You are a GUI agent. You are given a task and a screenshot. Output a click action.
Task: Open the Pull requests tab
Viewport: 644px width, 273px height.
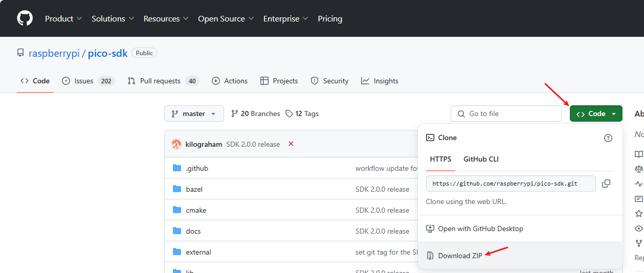[163, 81]
